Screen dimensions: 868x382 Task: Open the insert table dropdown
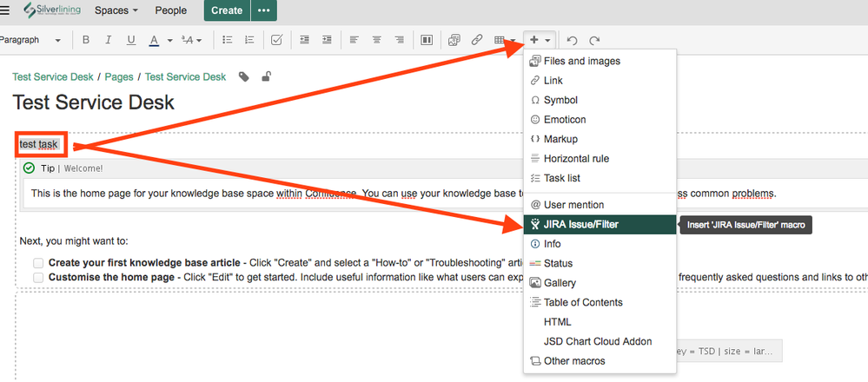pyautogui.click(x=504, y=40)
